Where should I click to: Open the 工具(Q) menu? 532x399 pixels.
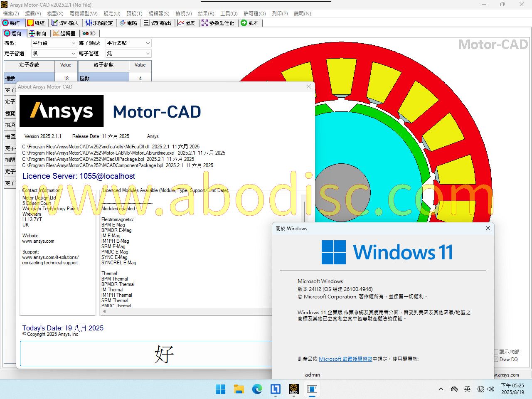(x=229, y=13)
